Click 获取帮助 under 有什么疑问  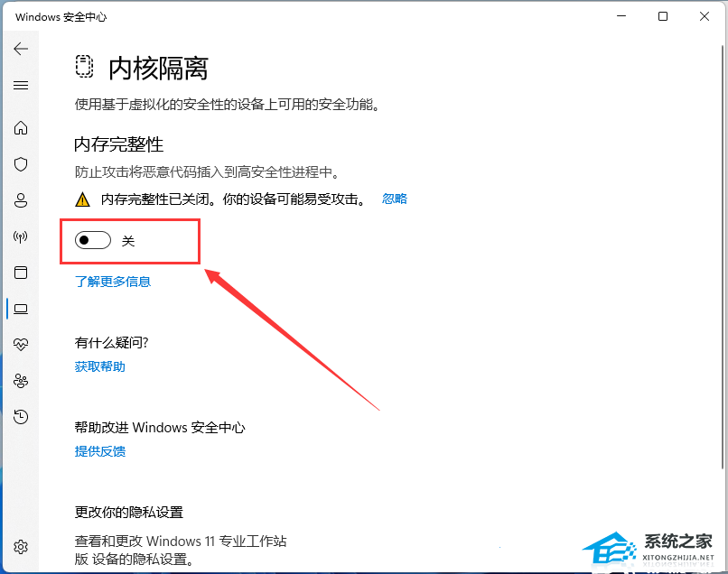[x=99, y=366]
